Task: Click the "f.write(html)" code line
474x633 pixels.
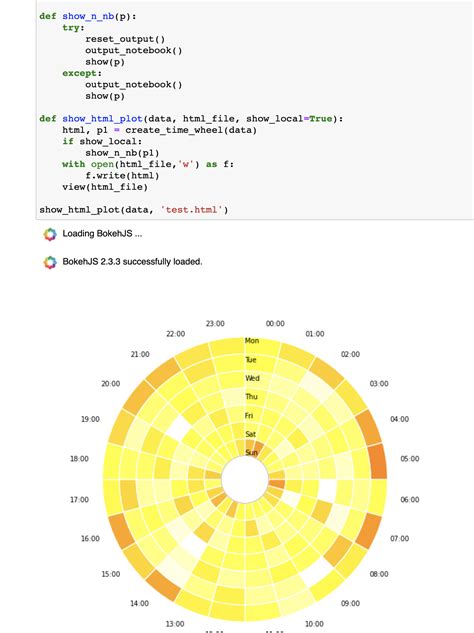Action: point(122,175)
